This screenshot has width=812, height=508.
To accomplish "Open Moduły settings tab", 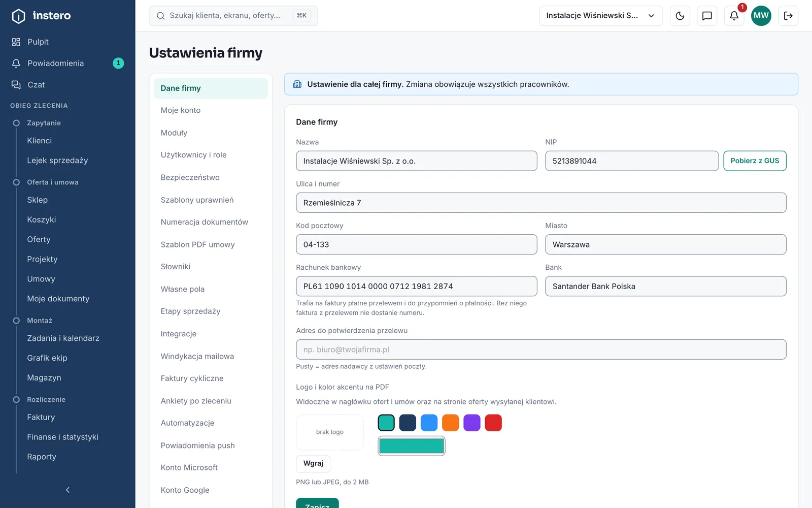I will [211, 133].
